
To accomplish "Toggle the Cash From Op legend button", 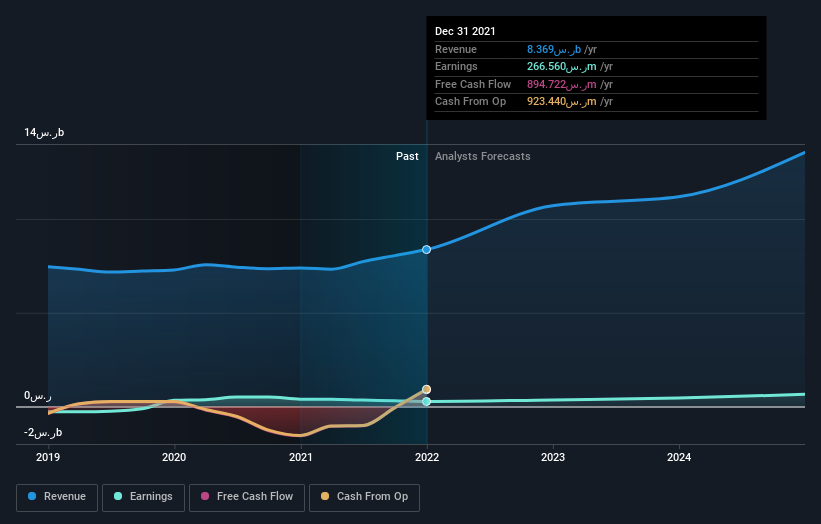I will pos(364,497).
